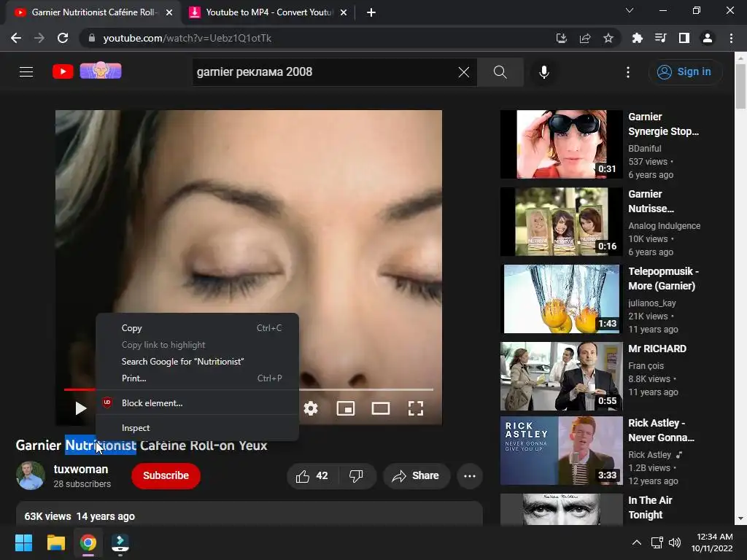Open tuxwoman channel name link
Screen dimensions: 747x560
coord(81,469)
